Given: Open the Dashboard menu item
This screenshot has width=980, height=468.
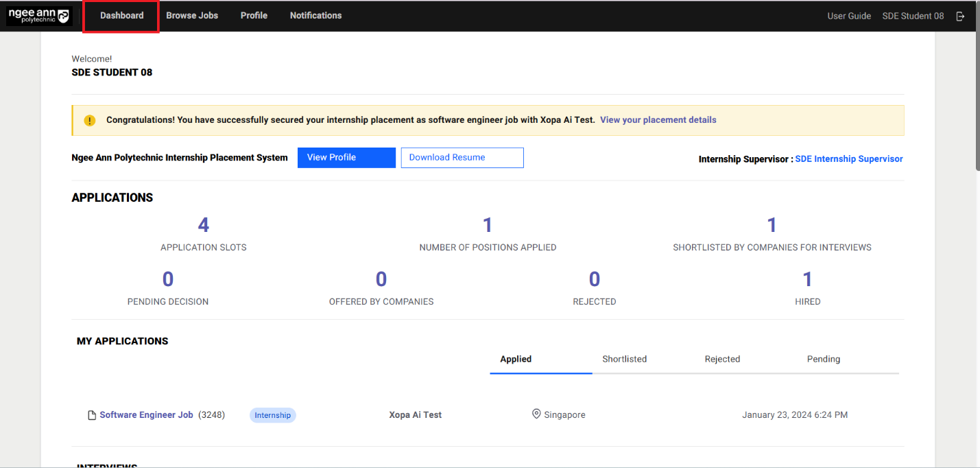Looking at the screenshot, I should [121, 16].
